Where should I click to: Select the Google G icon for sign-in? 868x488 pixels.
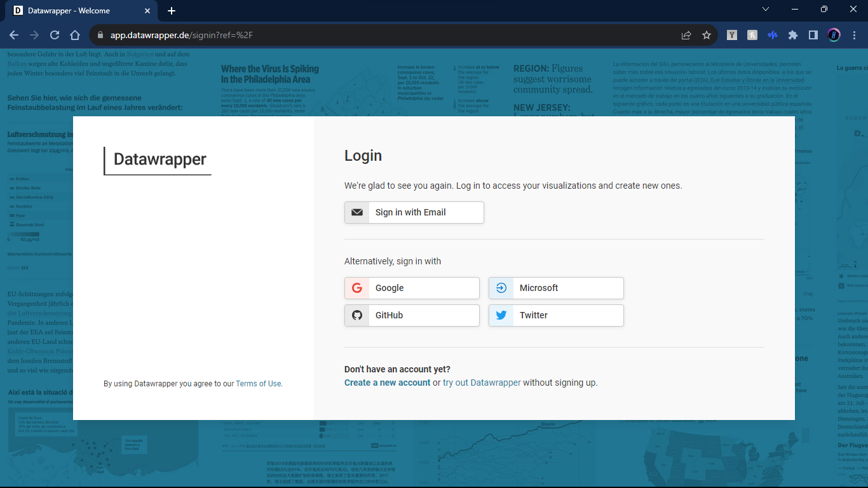357,288
